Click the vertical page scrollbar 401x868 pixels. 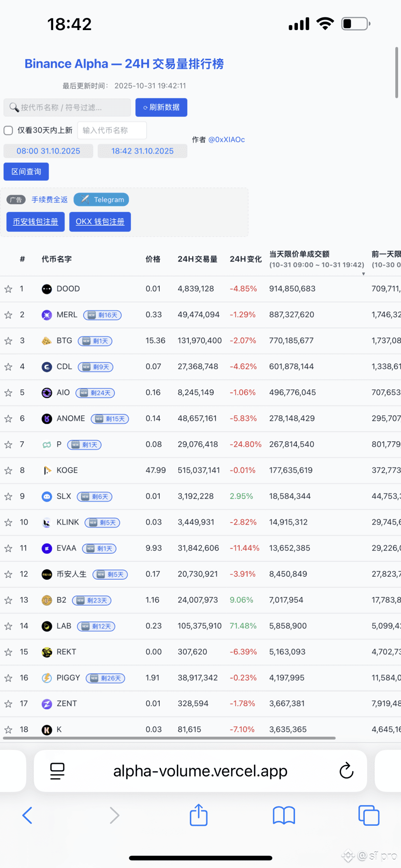click(x=397, y=73)
